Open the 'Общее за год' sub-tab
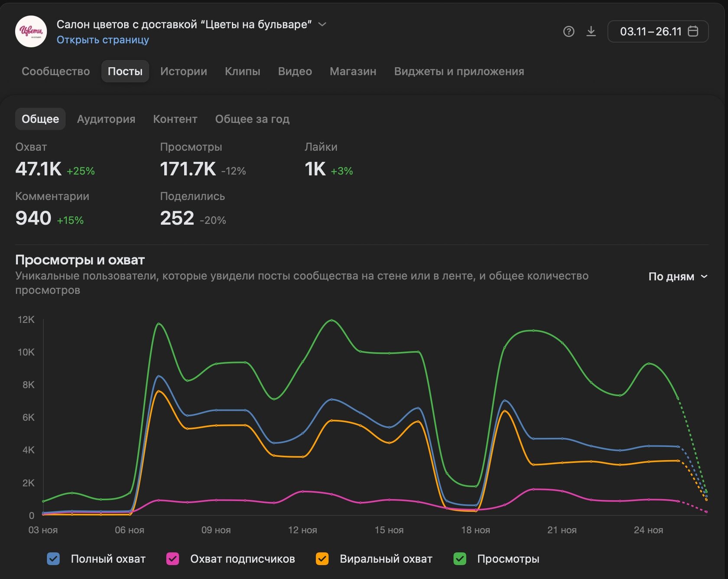Image resolution: width=728 pixels, height=579 pixels. click(252, 119)
